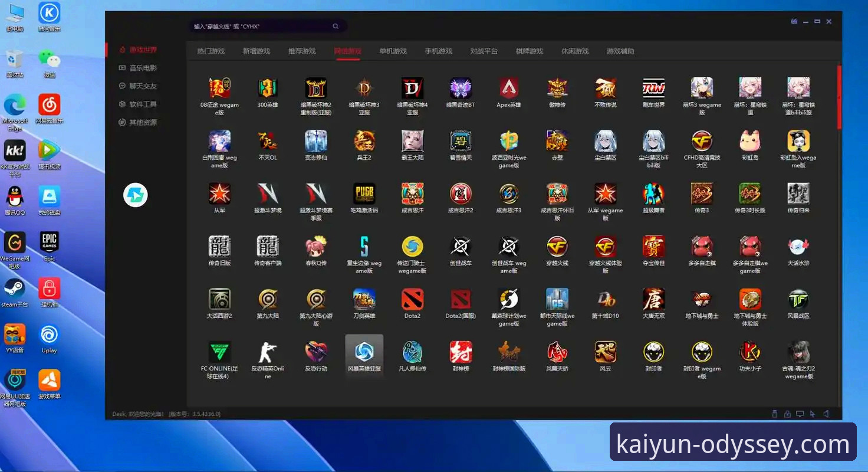
Task: Open the 游戏辅助 tab
Action: pos(620,51)
